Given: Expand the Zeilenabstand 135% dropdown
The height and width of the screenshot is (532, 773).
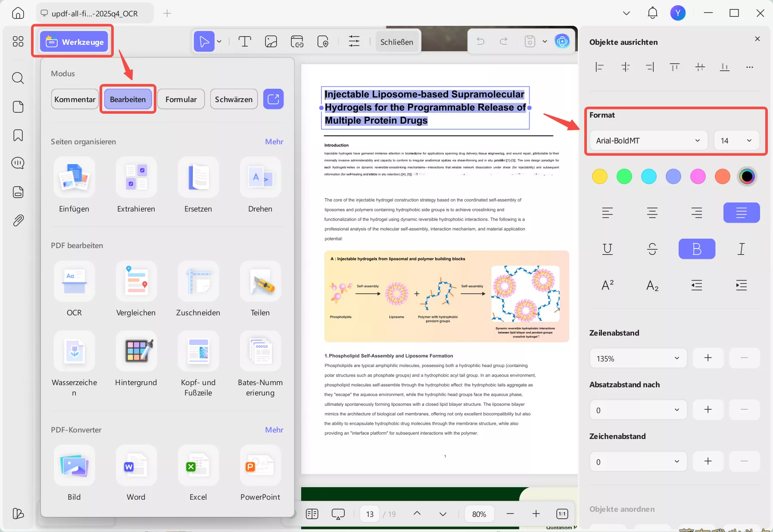Looking at the screenshot, I should 638,358.
